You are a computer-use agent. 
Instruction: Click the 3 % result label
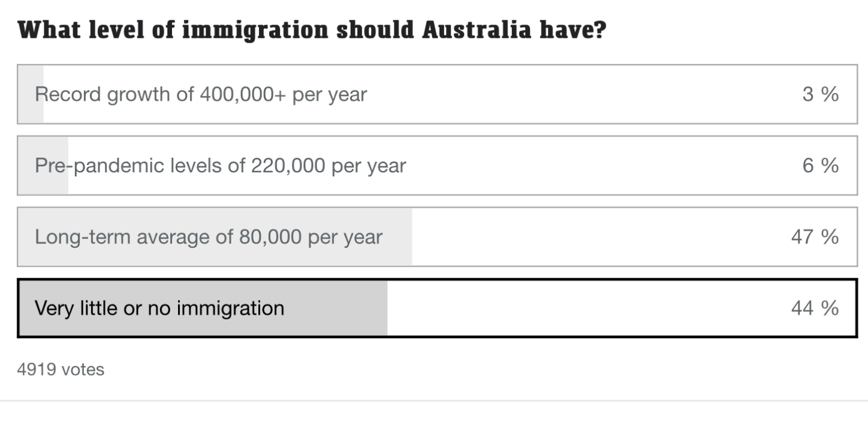820,94
